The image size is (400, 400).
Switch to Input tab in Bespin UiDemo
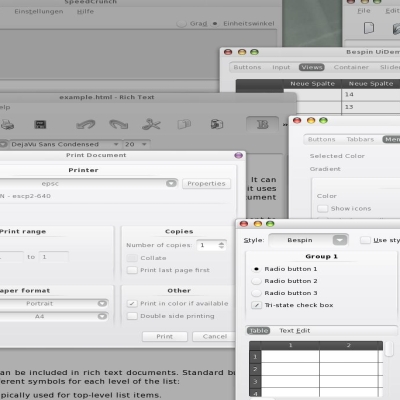click(x=281, y=67)
